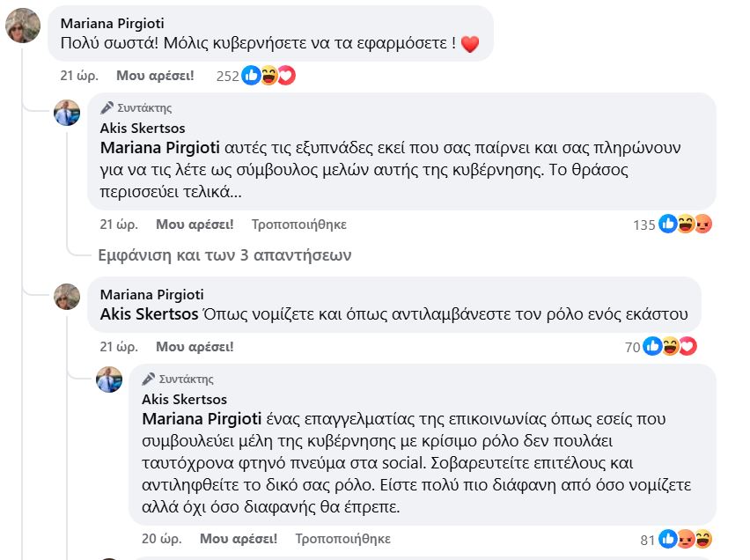The image size is (750, 560).
Task: Expand "Εμφάνιση και των 3 απαντήσεων" replies
Action: coord(224,255)
